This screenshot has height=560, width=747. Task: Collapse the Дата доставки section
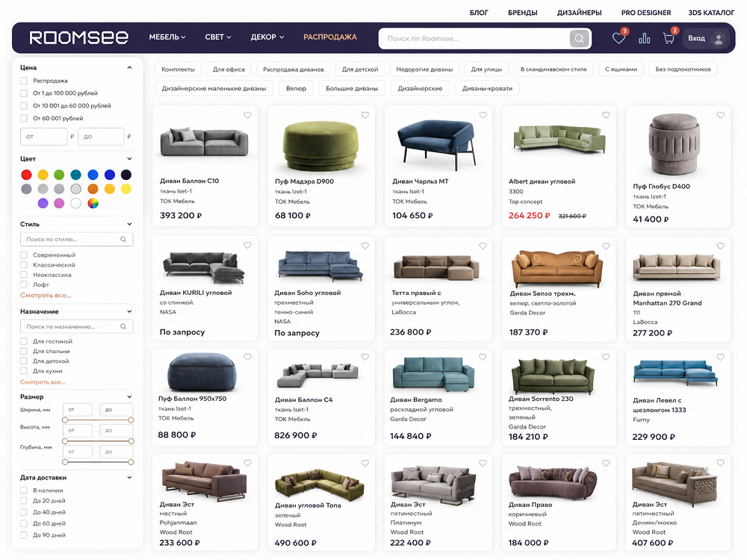(129, 477)
